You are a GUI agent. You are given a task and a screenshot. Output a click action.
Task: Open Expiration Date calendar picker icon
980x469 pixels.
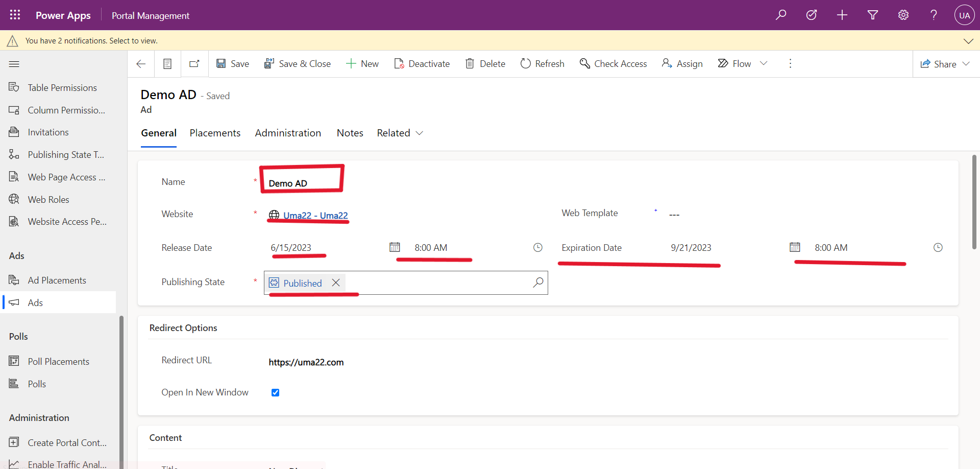pyautogui.click(x=795, y=247)
